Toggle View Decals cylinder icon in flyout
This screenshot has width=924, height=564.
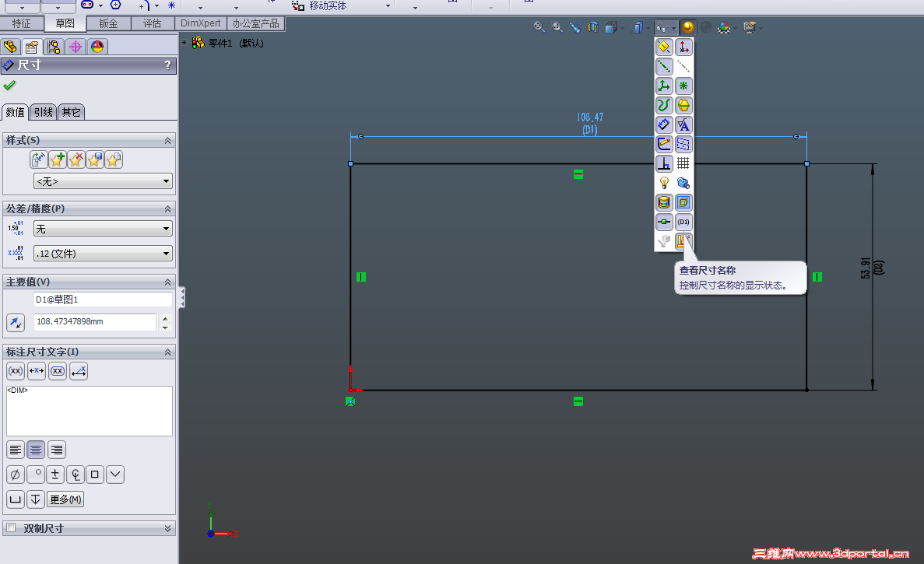pos(664,202)
